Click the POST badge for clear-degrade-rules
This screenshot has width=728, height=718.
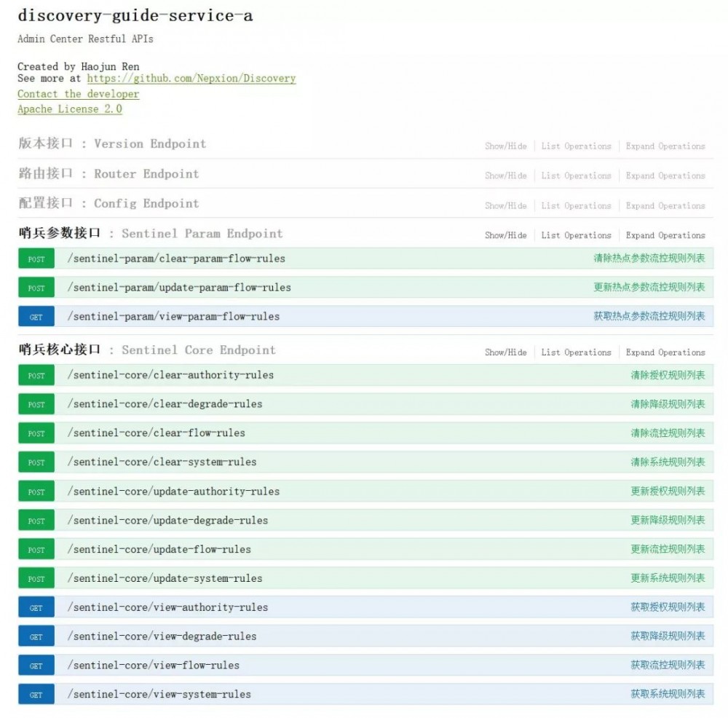pyautogui.click(x=36, y=404)
